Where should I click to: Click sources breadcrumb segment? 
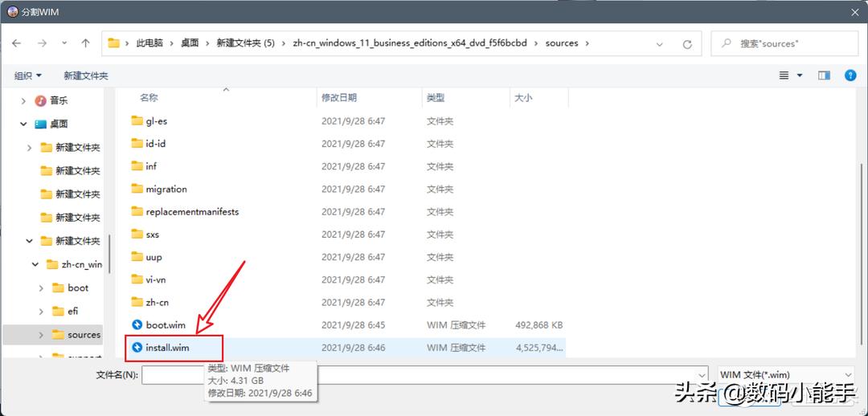[561, 43]
